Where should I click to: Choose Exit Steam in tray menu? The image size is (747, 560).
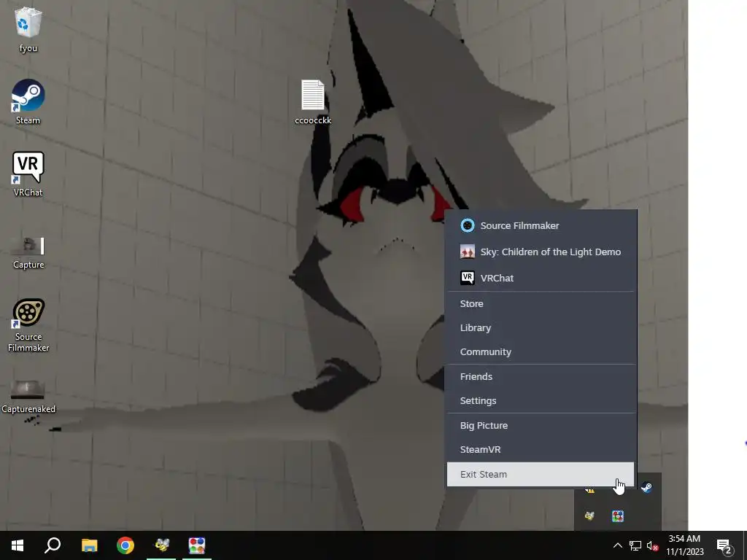pyautogui.click(x=541, y=474)
